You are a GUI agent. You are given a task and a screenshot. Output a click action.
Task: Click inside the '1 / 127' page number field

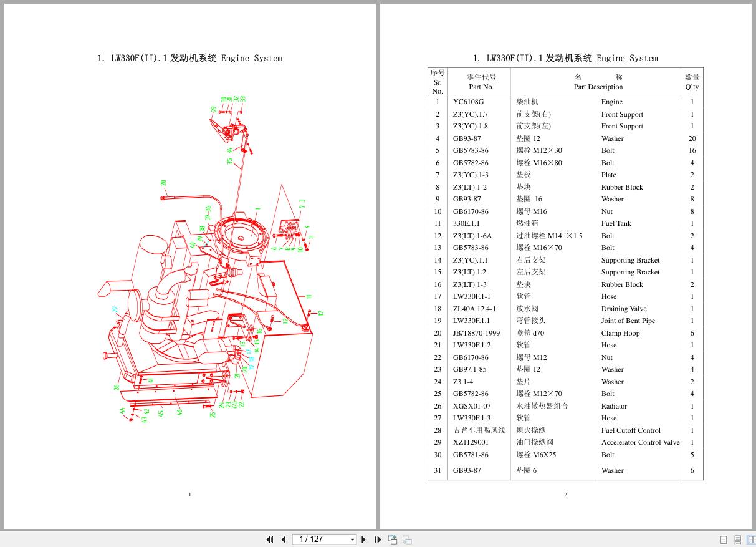pos(315,539)
